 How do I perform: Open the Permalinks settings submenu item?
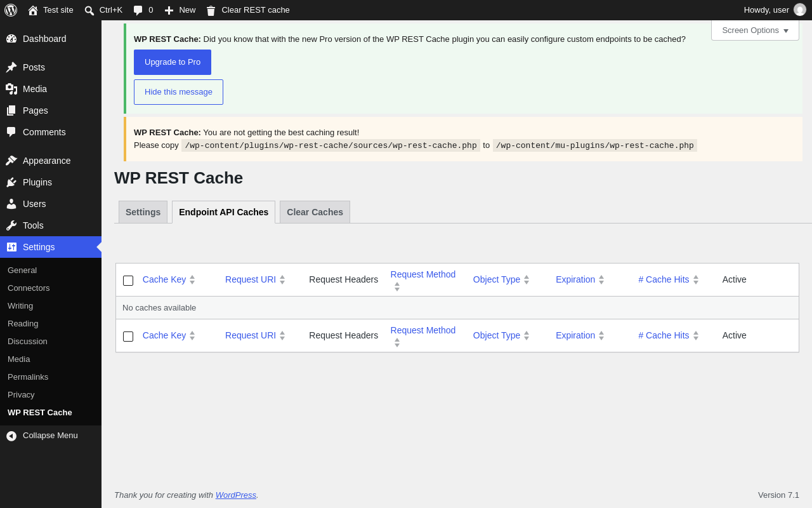coord(28,377)
